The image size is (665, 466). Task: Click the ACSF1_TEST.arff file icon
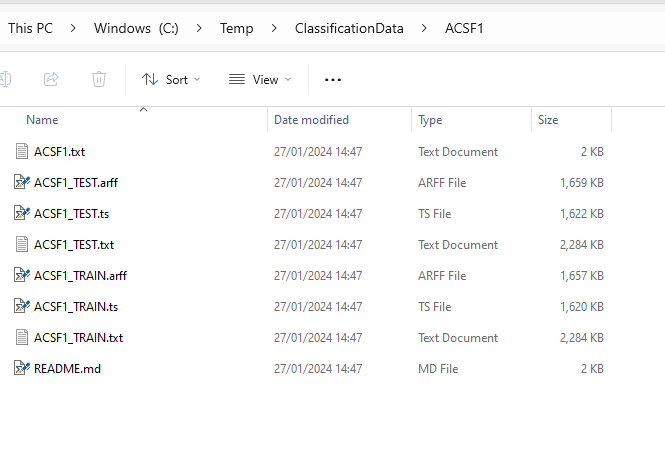coord(22,183)
